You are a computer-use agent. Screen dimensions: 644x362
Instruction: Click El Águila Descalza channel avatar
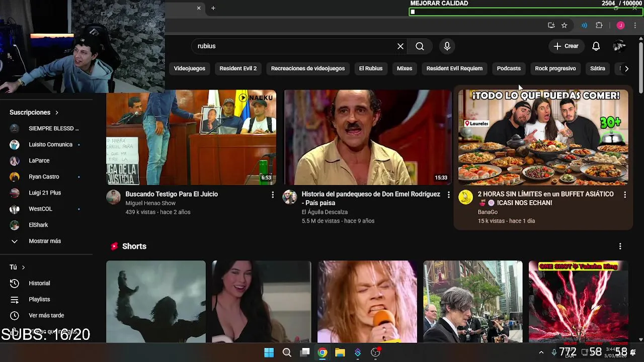(x=289, y=197)
